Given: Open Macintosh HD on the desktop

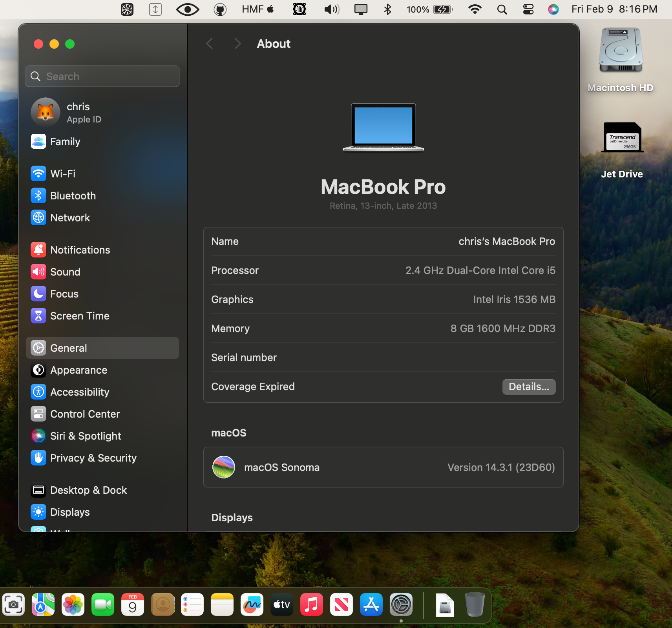Looking at the screenshot, I should (621, 60).
